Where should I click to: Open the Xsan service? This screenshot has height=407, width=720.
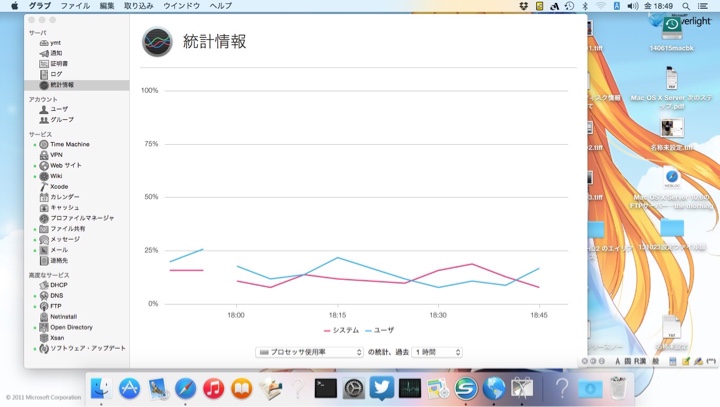pyautogui.click(x=52, y=338)
